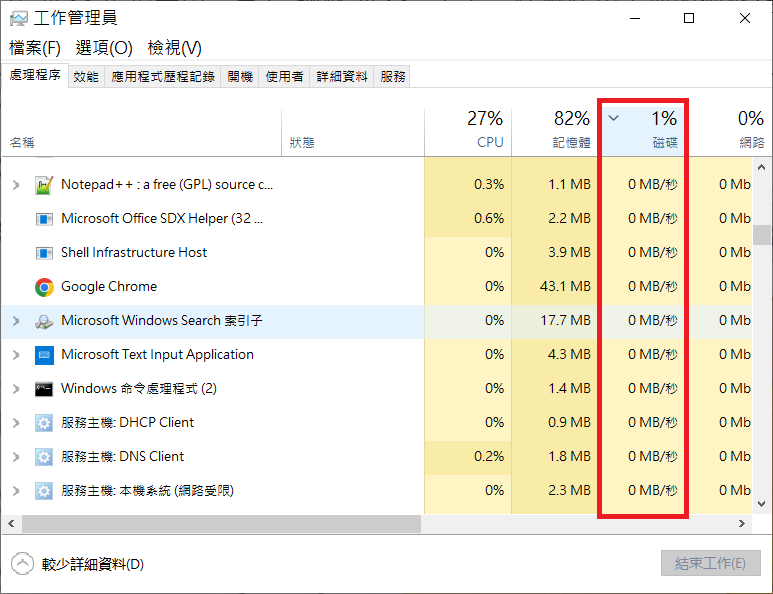Image resolution: width=773 pixels, height=594 pixels.
Task: Click the horizontal scrollbar right arrow
Action: tap(742, 524)
